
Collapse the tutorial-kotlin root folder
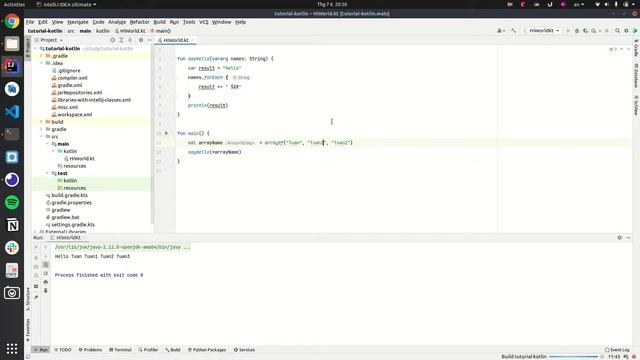(x=36, y=49)
